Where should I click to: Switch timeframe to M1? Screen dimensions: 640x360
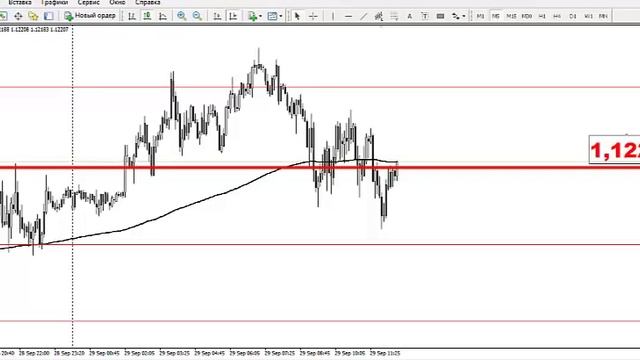(x=480, y=16)
